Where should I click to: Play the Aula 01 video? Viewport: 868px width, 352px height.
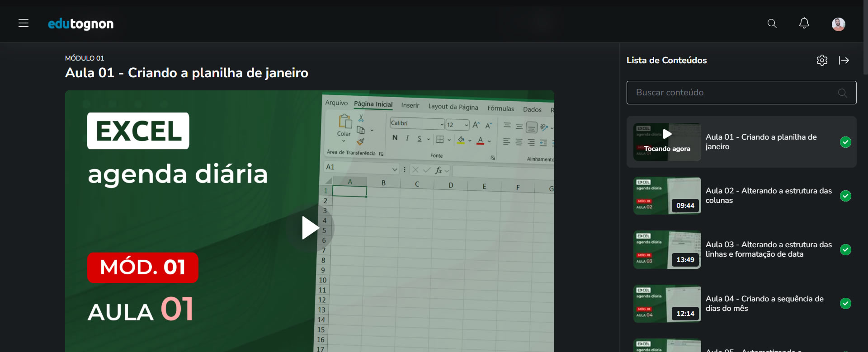(x=310, y=228)
